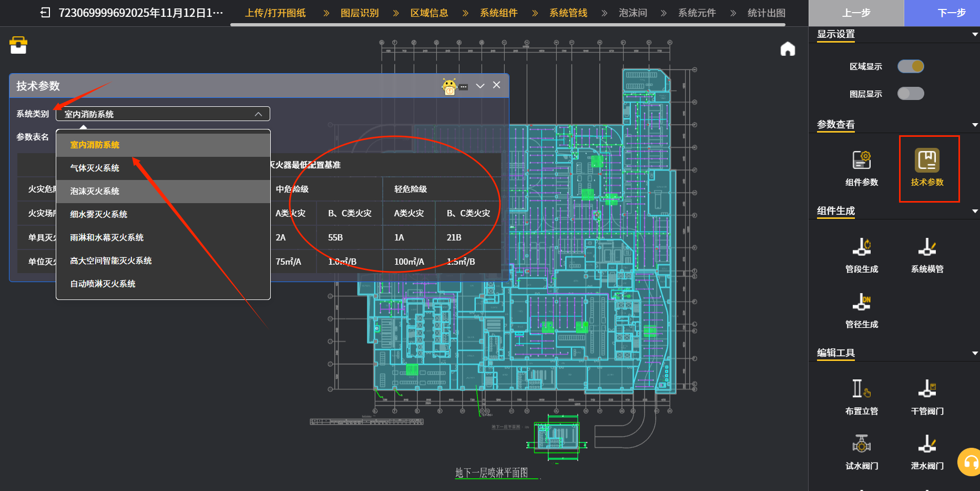Collapse the 显示设置 section arrow

click(975, 35)
